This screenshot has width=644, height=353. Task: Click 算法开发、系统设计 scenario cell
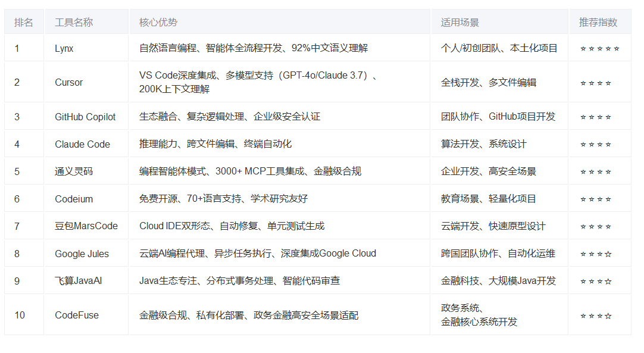[499, 144]
